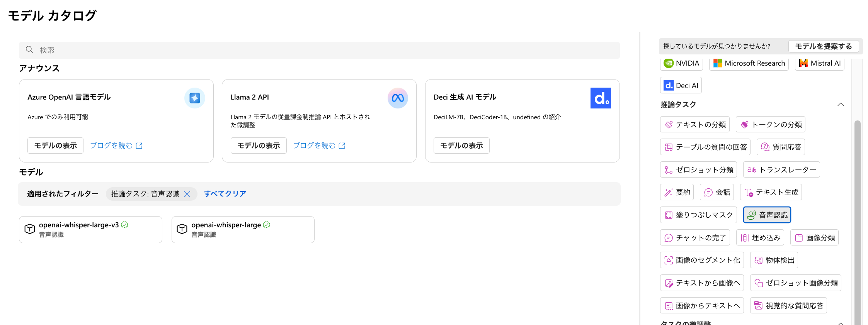Click the Meta logo on Llama 2 card
Viewport: 868px width, 325px height.
[398, 98]
